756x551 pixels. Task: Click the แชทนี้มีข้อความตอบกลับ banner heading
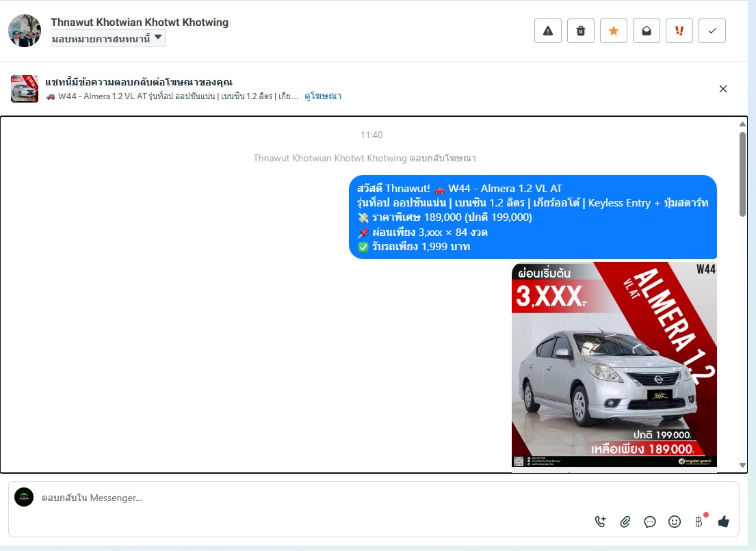coord(139,82)
